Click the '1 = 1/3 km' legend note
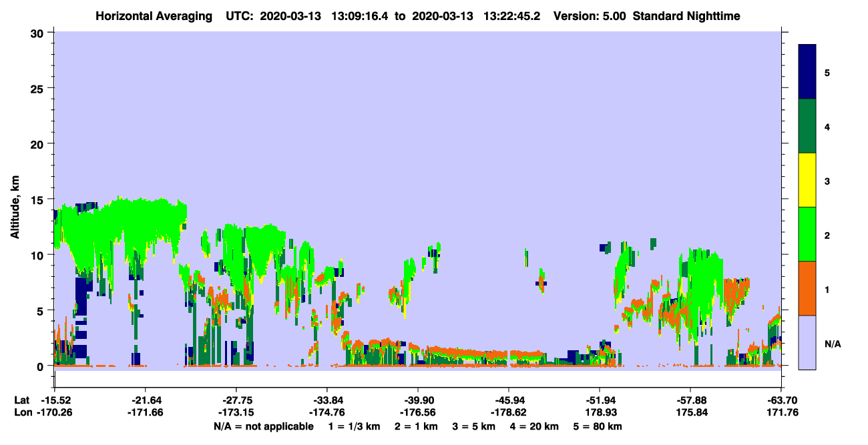Screen dimensions: 868x445 coord(354,426)
